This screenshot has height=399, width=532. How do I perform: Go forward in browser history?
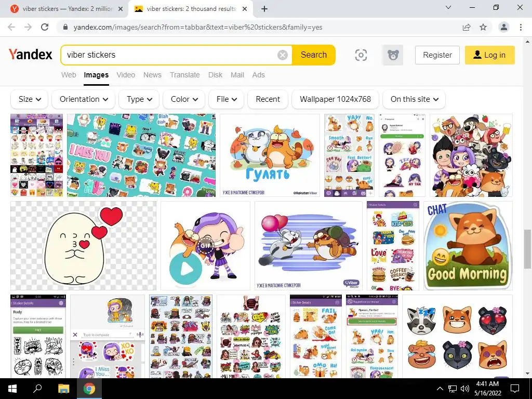pyautogui.click(x=28, y=27)
